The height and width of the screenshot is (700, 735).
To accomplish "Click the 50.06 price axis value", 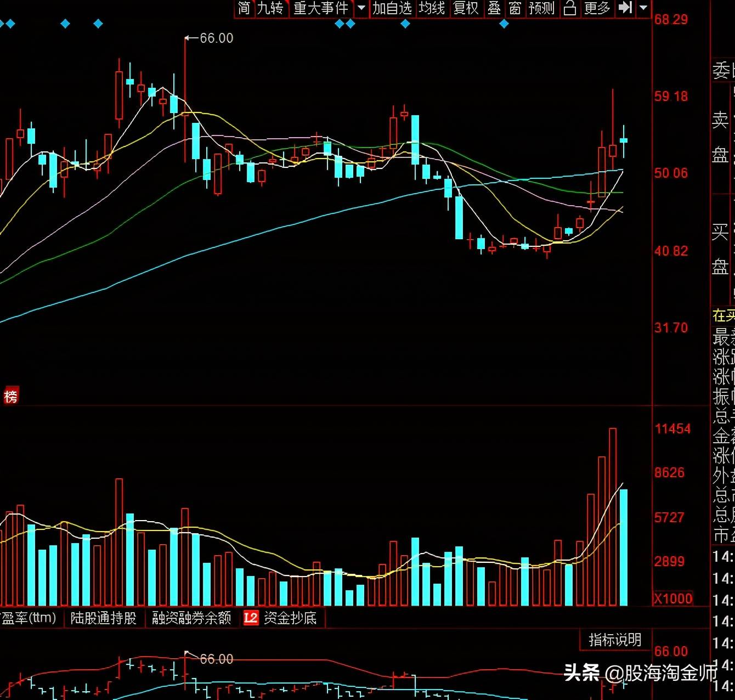I will (671, 173).
